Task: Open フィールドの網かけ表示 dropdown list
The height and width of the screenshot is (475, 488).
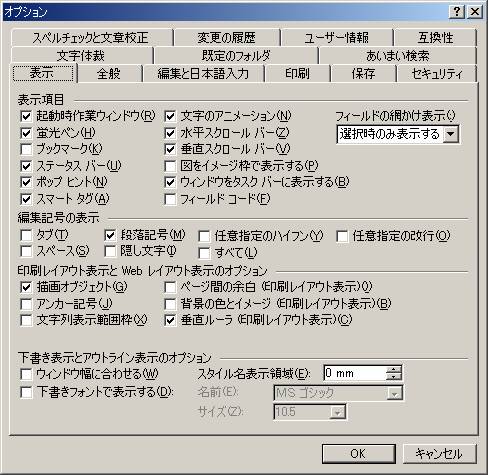Action: coord(451,134)
